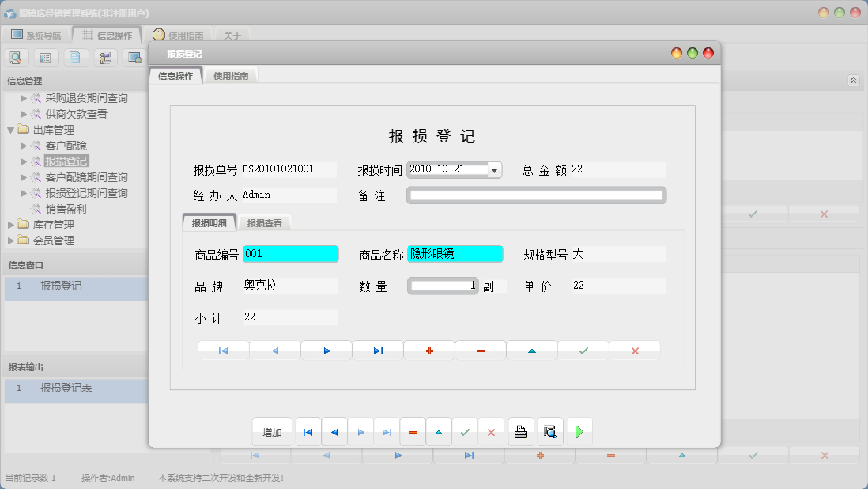
Task: Open the 报损时间 date dropdown
Action: [494, 169]
